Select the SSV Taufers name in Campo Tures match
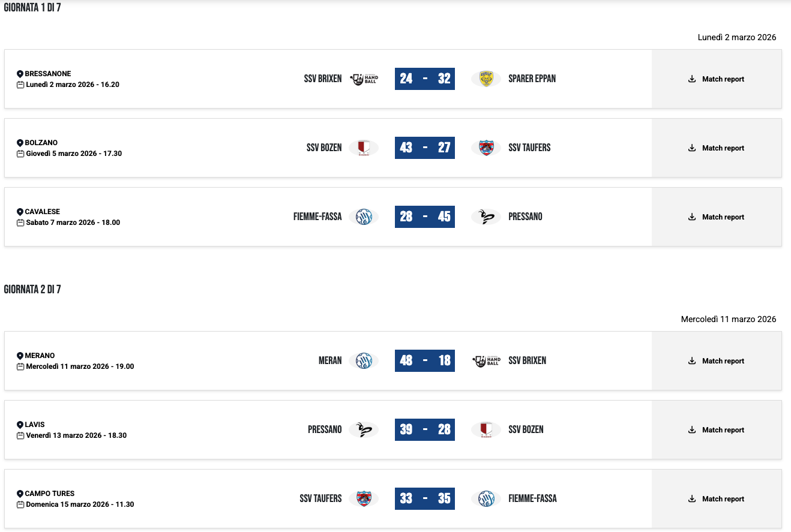The width and height of the screenshot is (791, 532). (x=320, y=498)
